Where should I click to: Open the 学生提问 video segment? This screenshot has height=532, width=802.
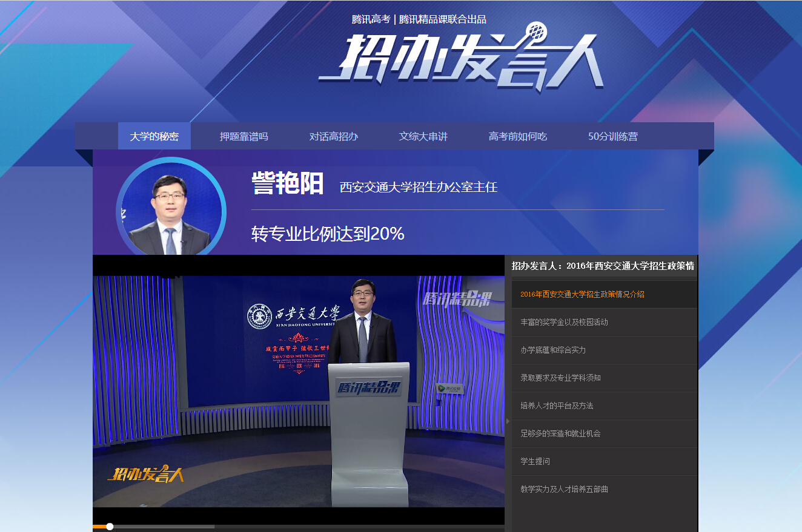[604, 462]
